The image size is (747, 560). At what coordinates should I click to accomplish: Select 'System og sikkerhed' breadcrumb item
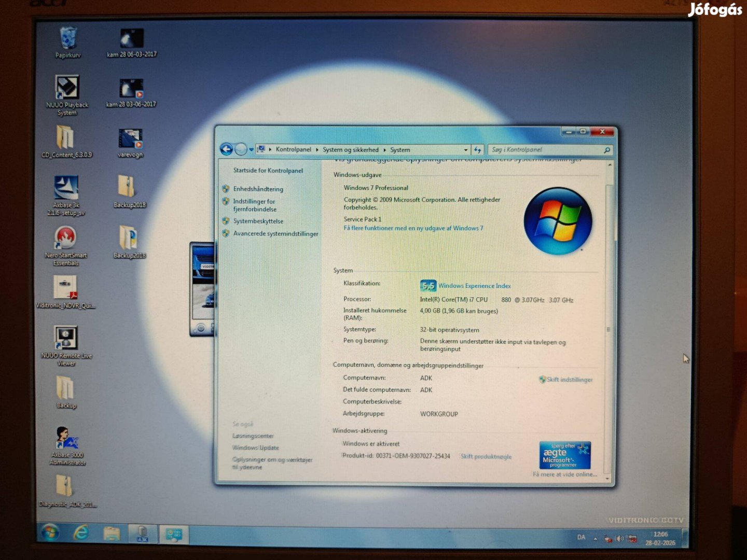point(350,150)
